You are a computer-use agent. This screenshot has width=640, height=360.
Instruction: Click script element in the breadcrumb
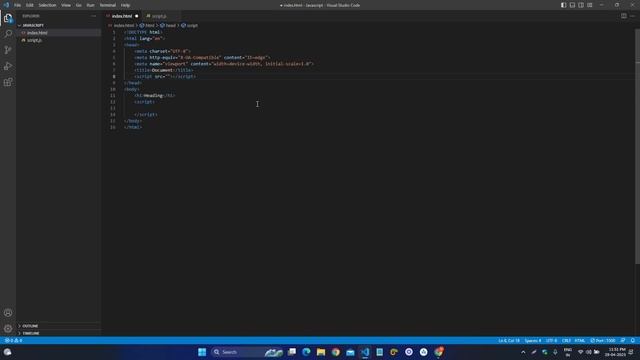point(189,25)
